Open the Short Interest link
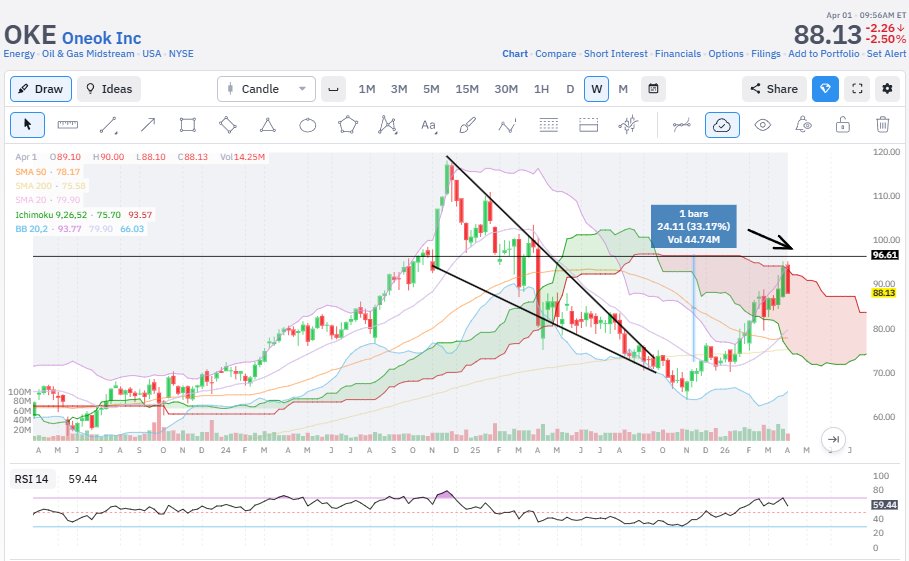 (x=616, y=53)
